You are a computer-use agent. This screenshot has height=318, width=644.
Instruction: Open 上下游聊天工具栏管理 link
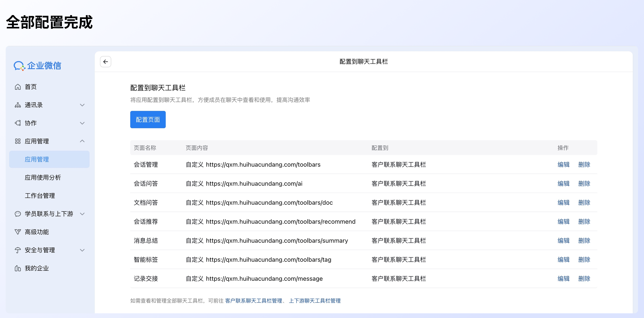(x=315, y=301)
